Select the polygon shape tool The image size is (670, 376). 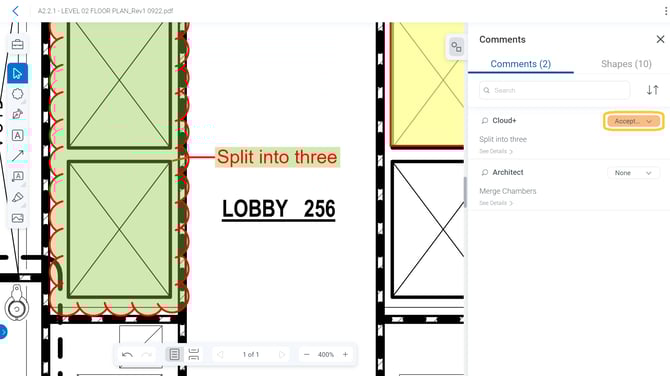(18, 94)
